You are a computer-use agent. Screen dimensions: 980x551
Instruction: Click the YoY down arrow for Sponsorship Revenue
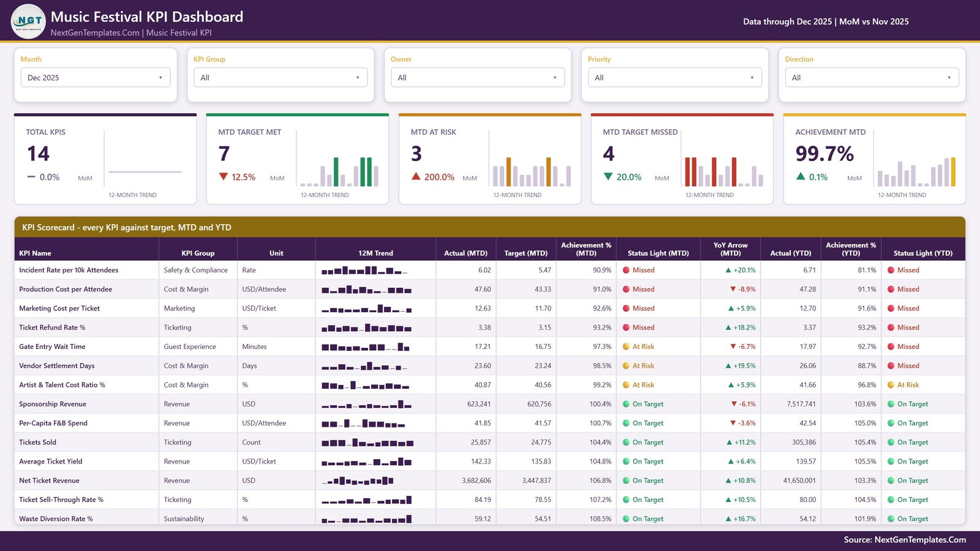point(734,404)
